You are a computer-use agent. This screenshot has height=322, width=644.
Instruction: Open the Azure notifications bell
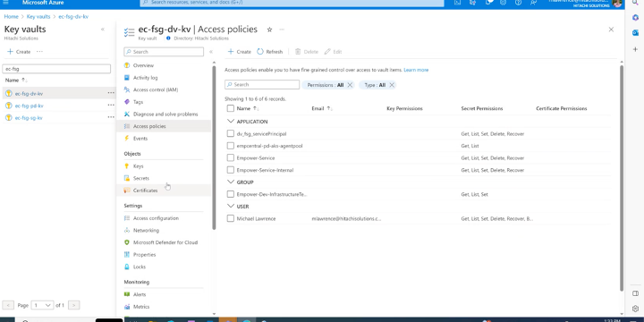[488, 3]
